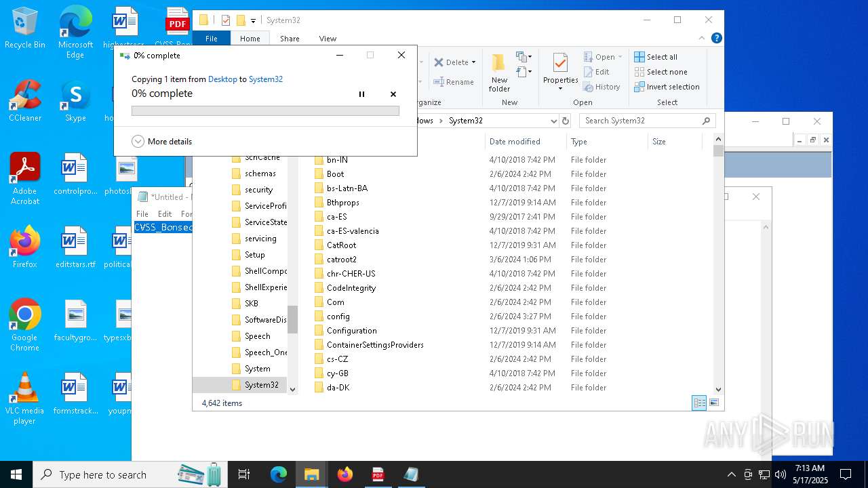The image size is (868, 488).
Task: Pause the file copy operation
Action: (361, 94)
